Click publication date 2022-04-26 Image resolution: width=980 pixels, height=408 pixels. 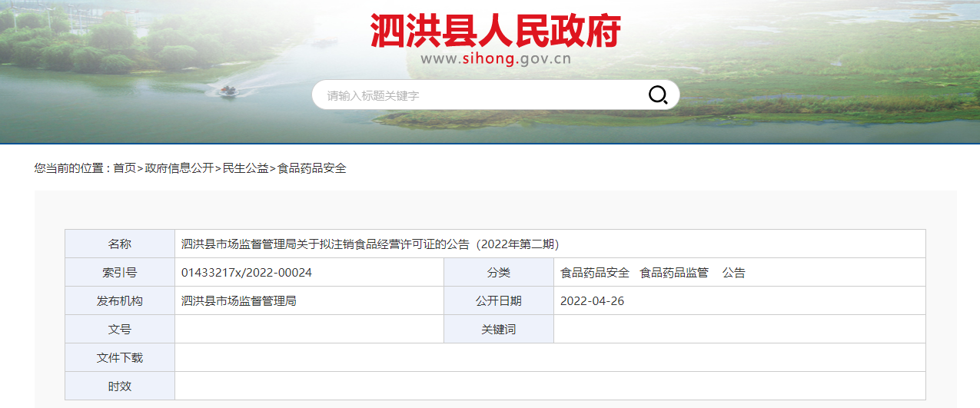(593, 301)
